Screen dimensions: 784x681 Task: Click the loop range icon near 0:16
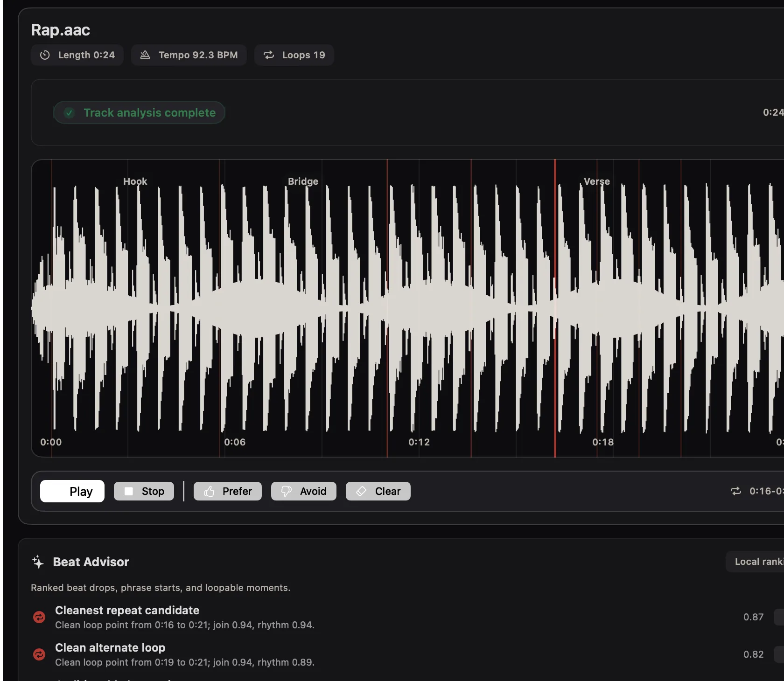click(736, 491)
